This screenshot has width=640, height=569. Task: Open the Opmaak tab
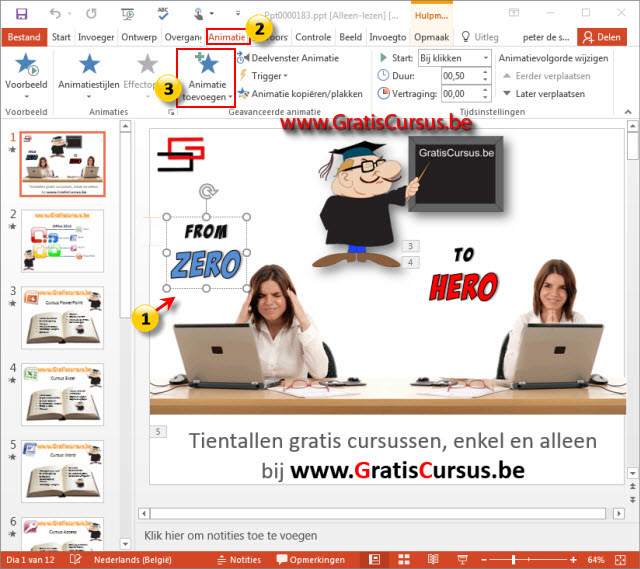[x=431, y=37]
